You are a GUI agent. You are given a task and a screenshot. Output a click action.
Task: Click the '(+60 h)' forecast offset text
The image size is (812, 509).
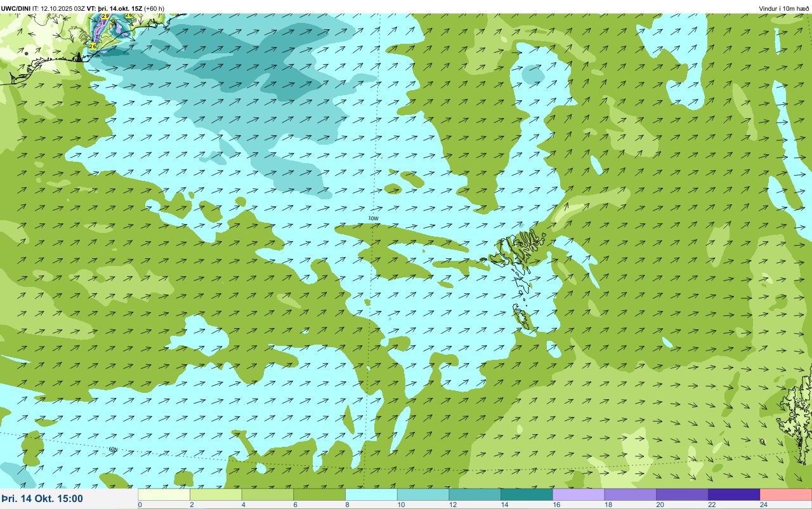coord(154,8)
